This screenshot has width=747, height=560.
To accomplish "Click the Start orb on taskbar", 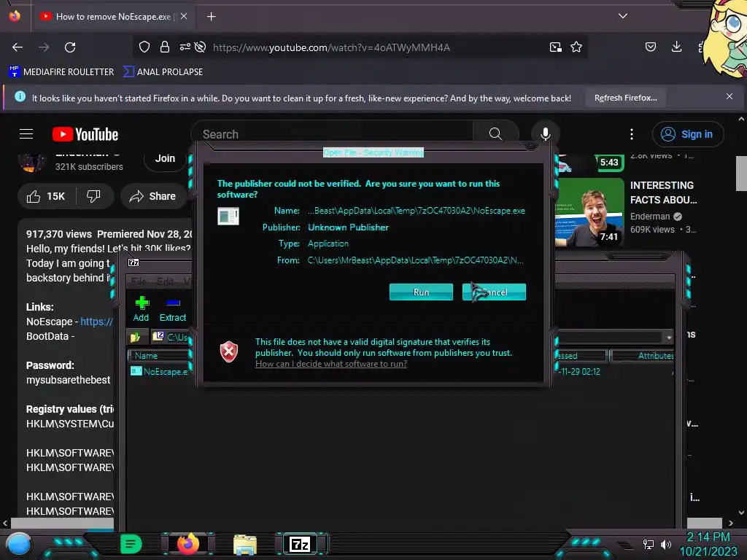I will coord(19,545).
